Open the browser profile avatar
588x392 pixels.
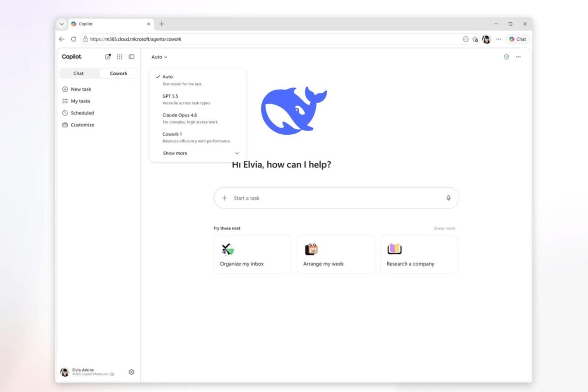pyautogui.click(x=486, y=39)
